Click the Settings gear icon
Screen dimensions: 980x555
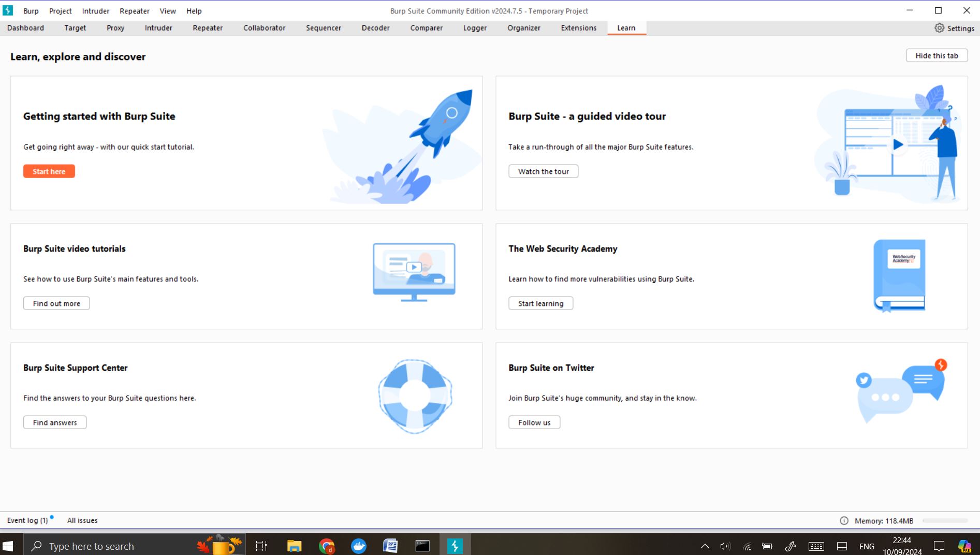coord(939,28)
